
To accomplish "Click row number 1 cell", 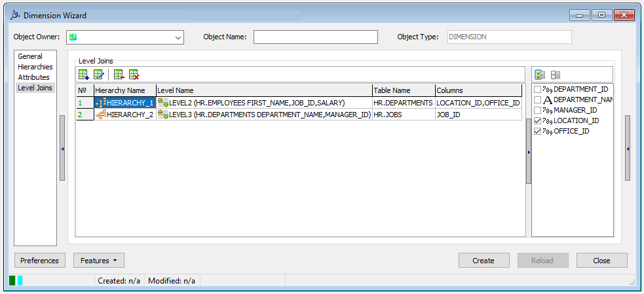I will [x=85, y=103].
